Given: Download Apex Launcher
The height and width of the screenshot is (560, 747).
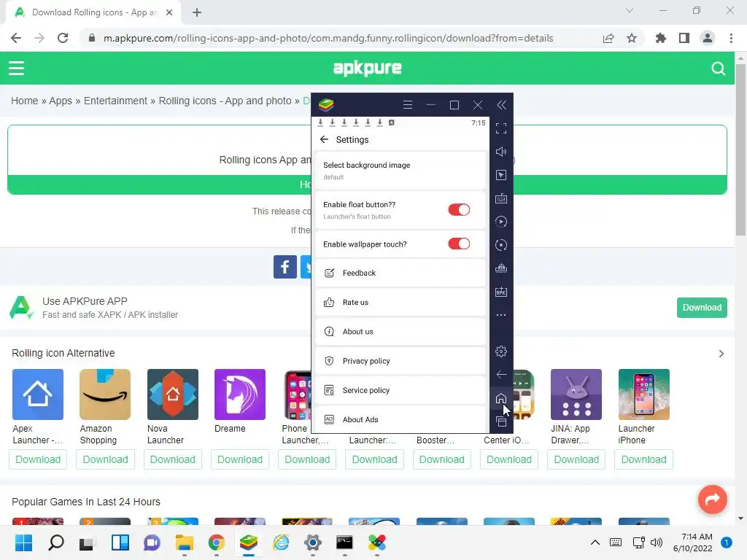Looking at the screenshot, I should 38,459.
